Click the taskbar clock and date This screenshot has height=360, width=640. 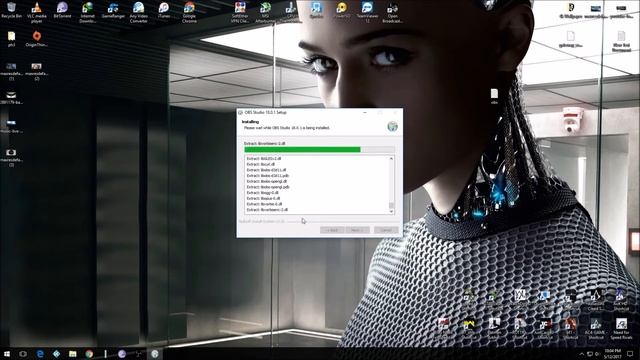pos(612,354)
